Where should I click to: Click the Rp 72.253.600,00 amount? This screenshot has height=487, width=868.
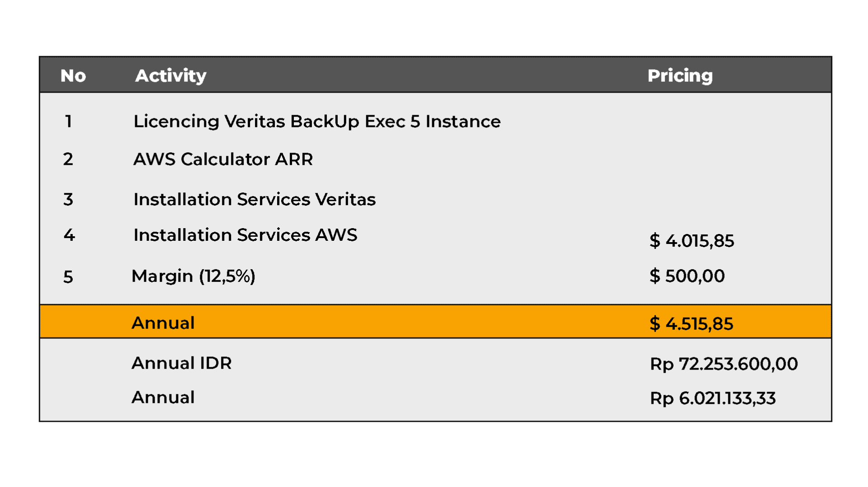[724, 364]
